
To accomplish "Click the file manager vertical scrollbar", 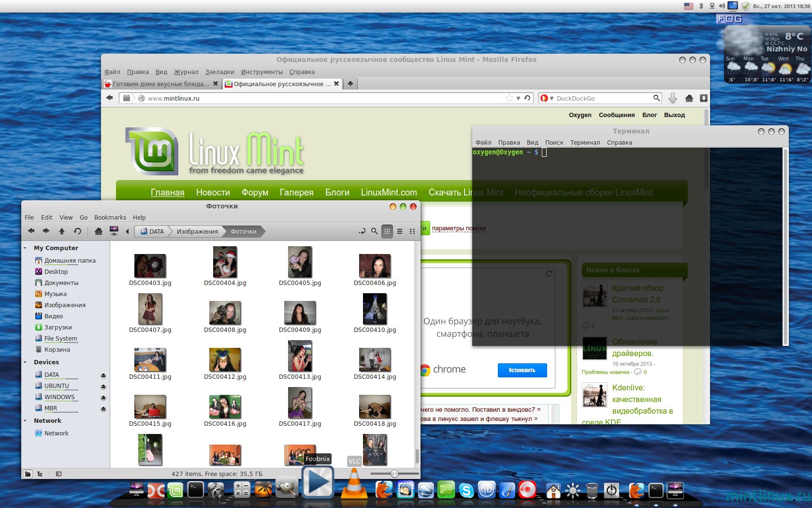I will 417,456.
